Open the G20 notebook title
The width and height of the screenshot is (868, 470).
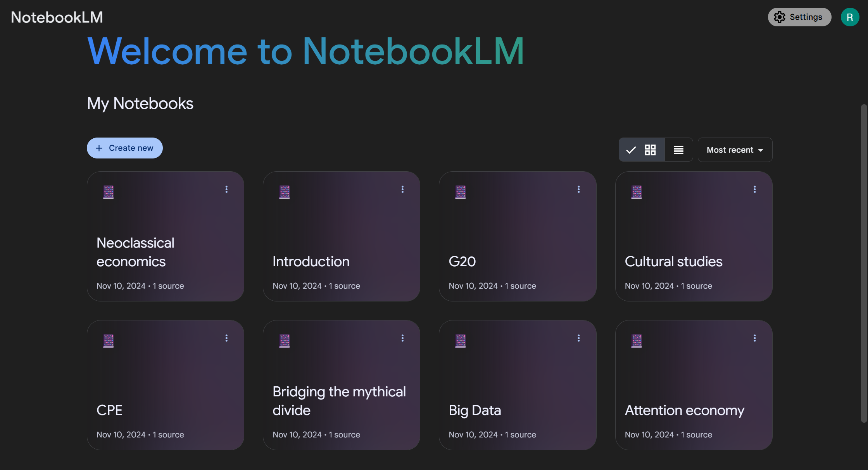pyautogui.click(x=462, y=262)
